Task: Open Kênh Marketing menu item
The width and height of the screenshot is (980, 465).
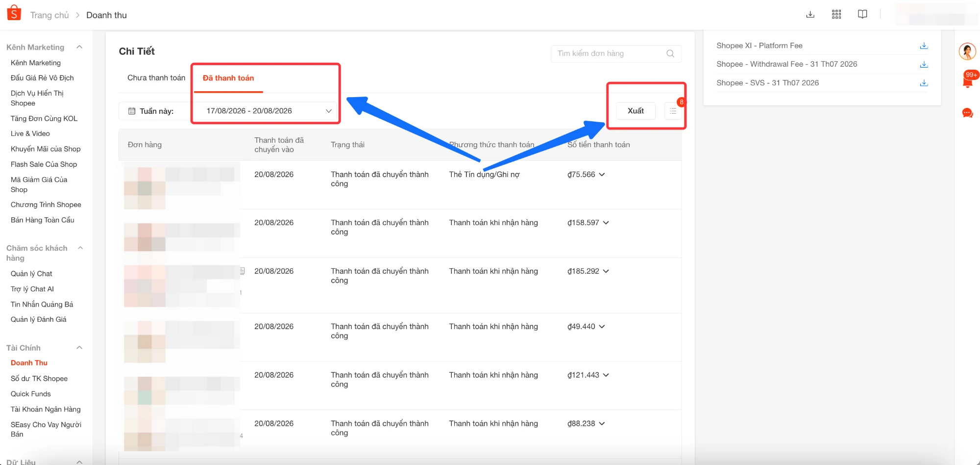Action: [36, 63]
